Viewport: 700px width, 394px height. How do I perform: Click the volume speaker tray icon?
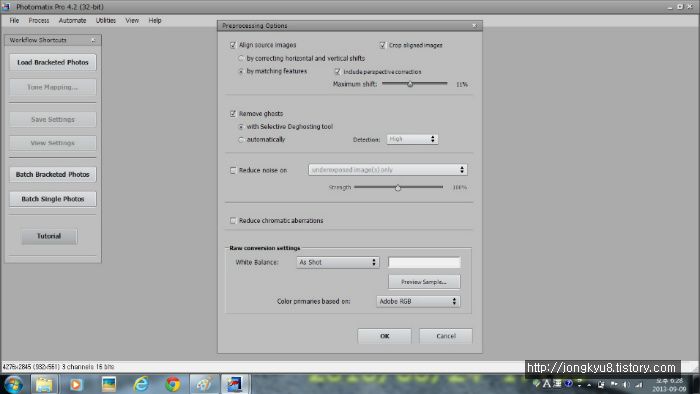(626, 384)
